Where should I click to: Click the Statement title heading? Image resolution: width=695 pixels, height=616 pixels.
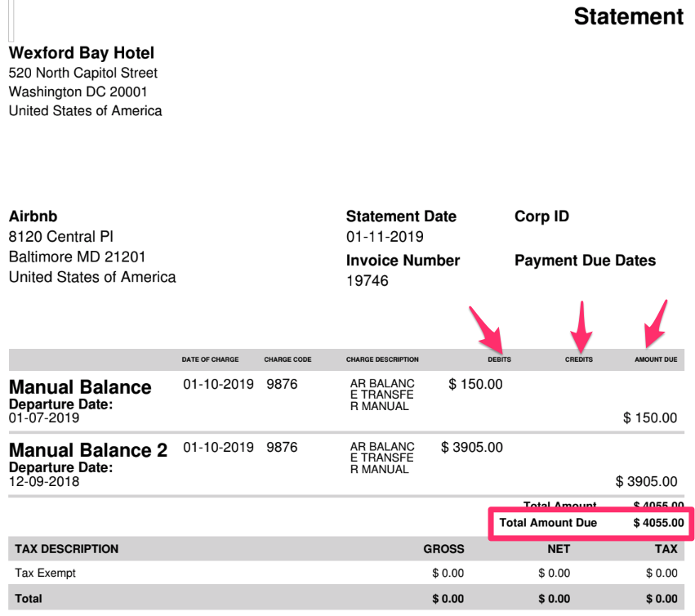coord(628,17)
